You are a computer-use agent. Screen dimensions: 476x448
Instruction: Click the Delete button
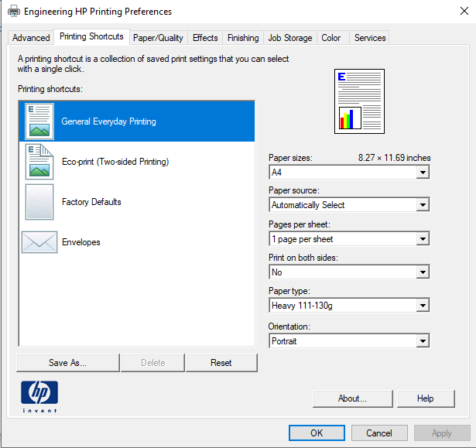point(152,363)
